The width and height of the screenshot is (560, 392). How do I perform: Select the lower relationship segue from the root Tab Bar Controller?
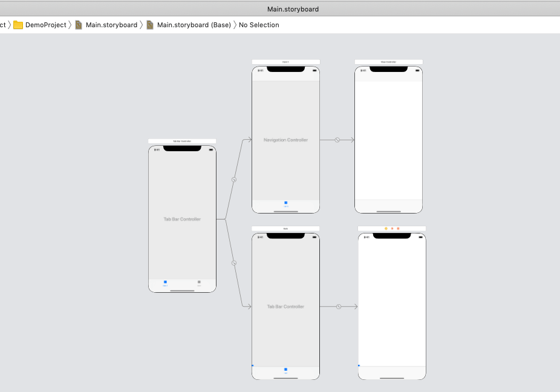pyautogui.click(x=234, y=263)
